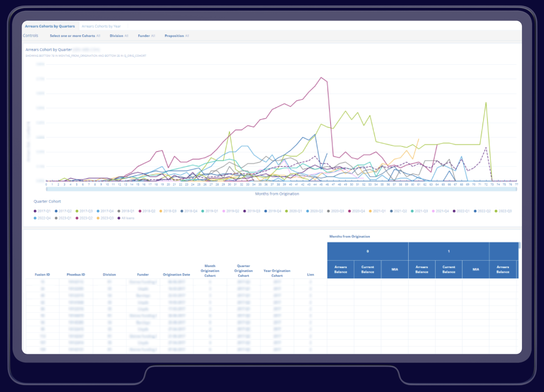Click the MIA header under month 0
544x392 pixels.
click(x=394, y=270)
